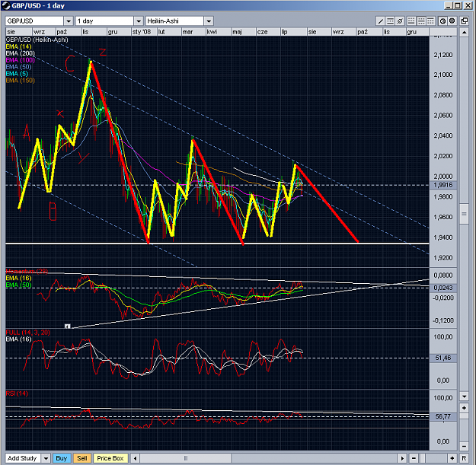
Task: Minimize the GBP/USD chart window
Action: (x=449, y=5)
